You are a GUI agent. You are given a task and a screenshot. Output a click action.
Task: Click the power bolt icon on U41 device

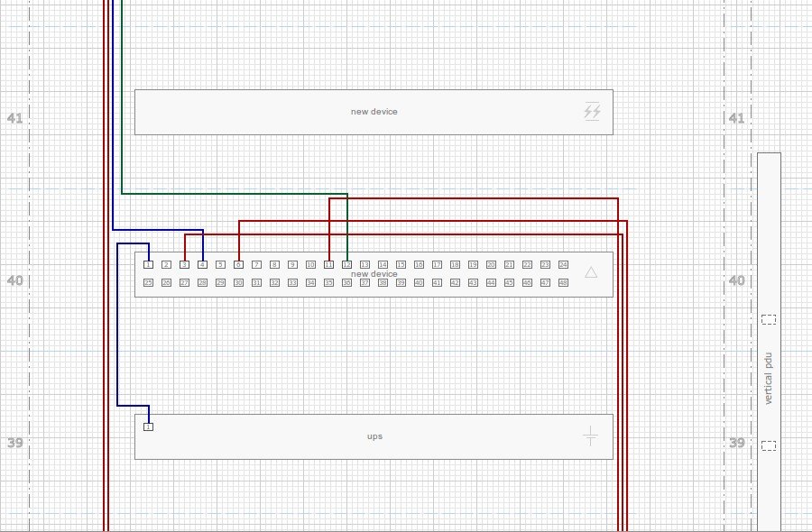pos(592,112)
